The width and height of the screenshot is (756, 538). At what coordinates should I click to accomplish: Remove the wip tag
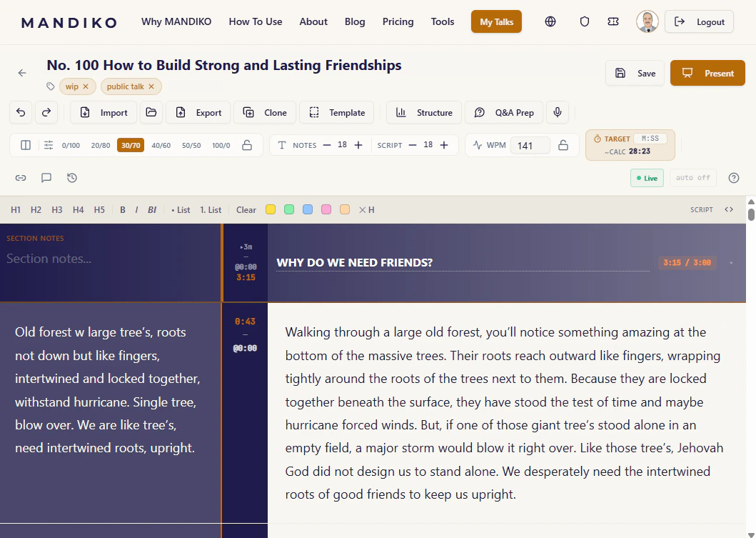pyautogui.click(x=86, y=86)
